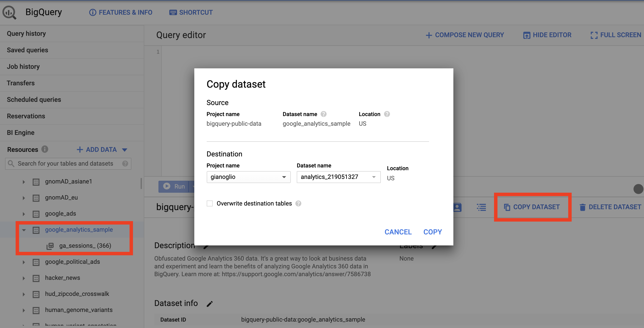Expand the gnomAD_eu dataset
644x328 pixels.
24,198
